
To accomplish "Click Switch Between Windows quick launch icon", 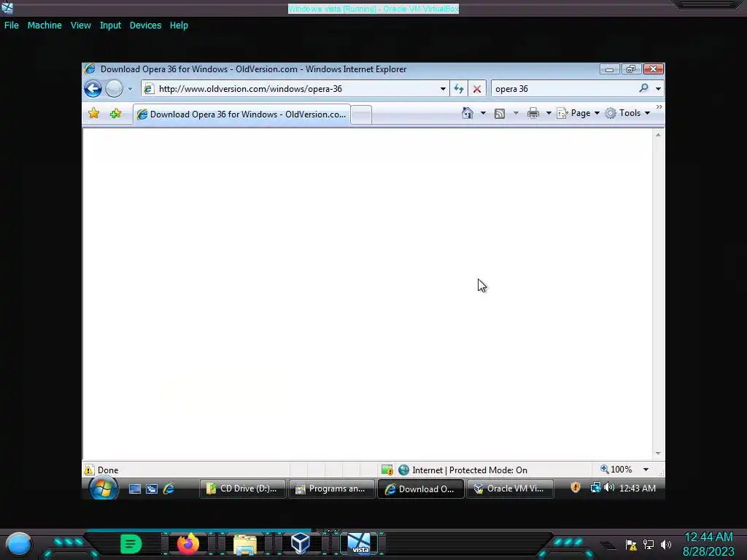I will 152,489.
